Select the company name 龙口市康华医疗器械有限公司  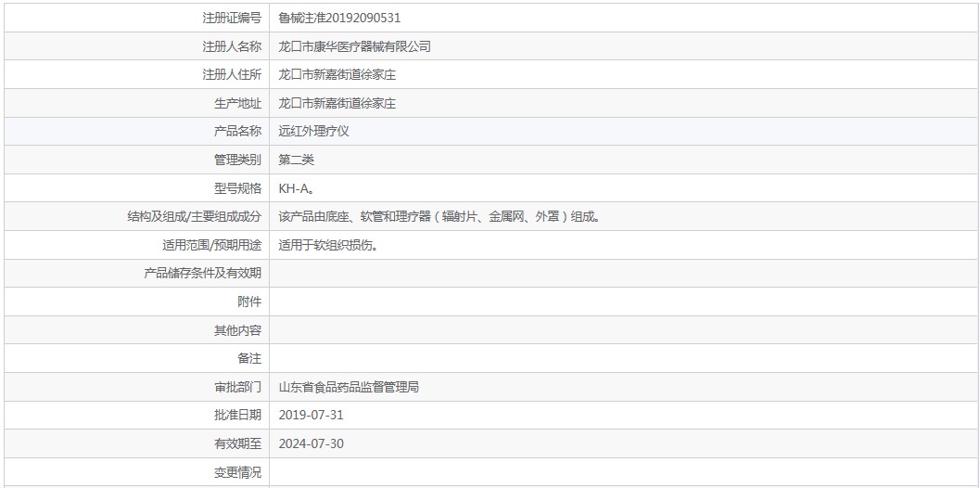(354, 46)
